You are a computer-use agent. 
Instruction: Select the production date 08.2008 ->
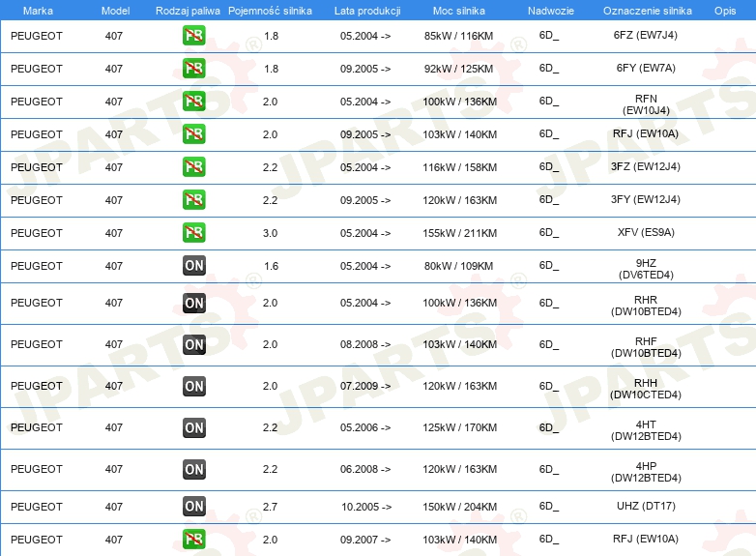pyautogui.click(x=365, y=344)
